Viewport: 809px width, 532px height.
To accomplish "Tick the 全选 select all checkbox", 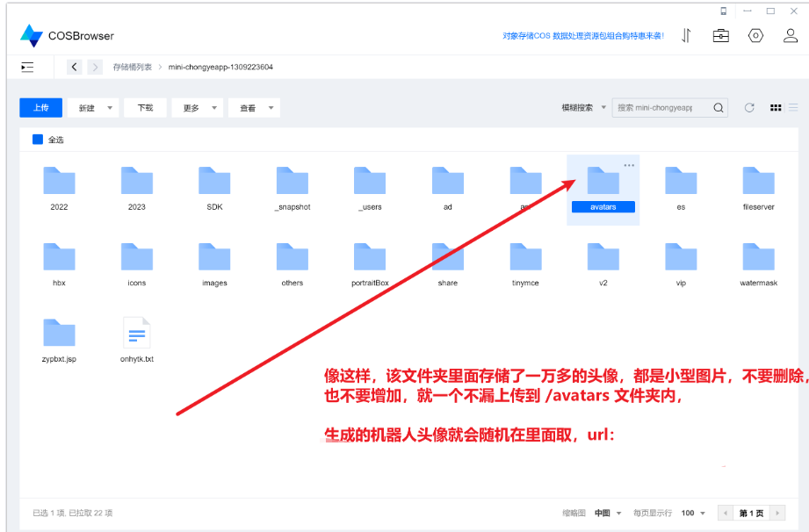I will (x=38, y=140).
